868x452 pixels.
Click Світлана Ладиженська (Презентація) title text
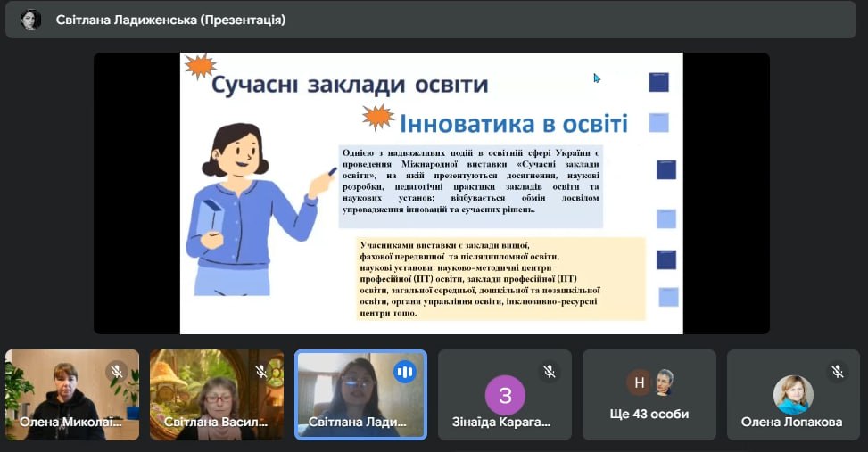(170, 20)
